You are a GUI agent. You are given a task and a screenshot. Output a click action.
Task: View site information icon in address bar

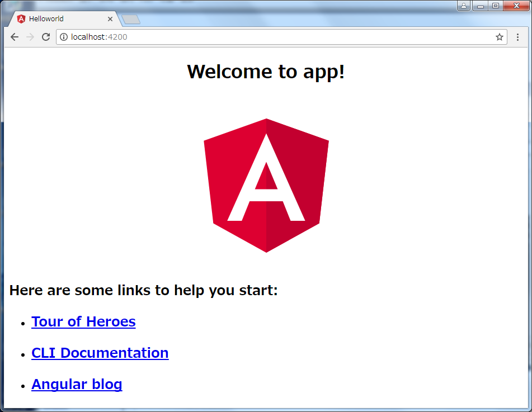pos(64,37)
